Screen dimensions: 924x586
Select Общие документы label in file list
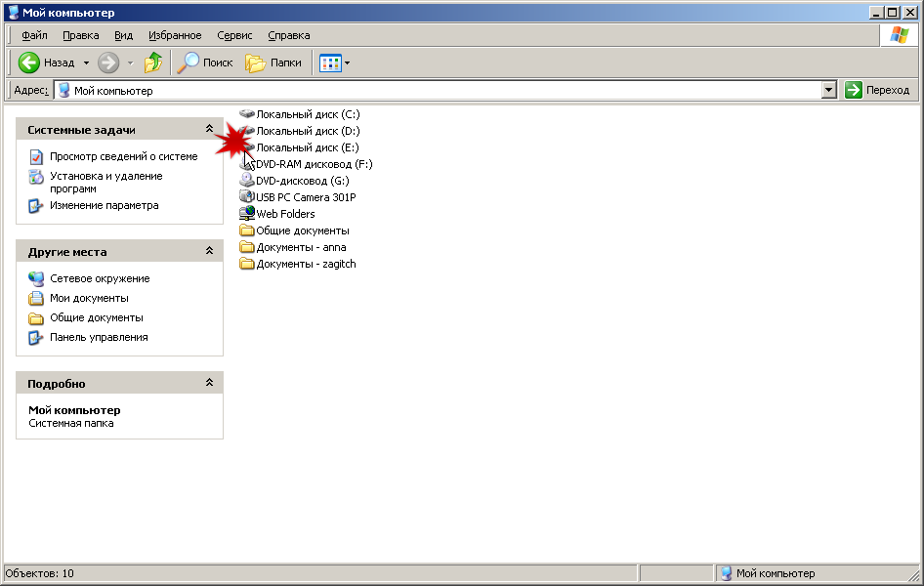(x=303, y=230)
